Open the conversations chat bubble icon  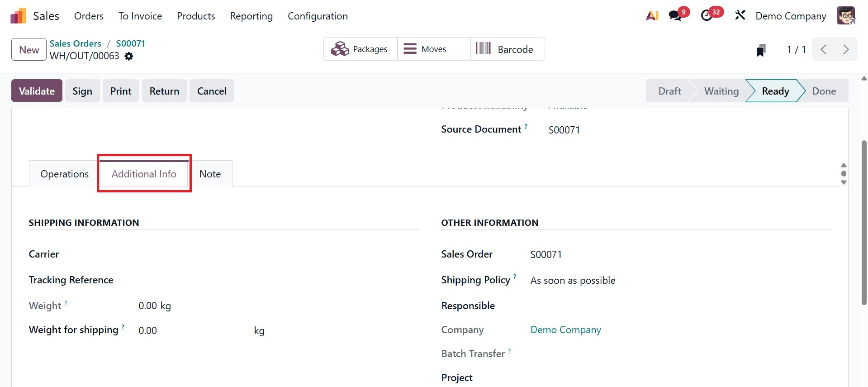pyautogui.click(x=675, y=16)
